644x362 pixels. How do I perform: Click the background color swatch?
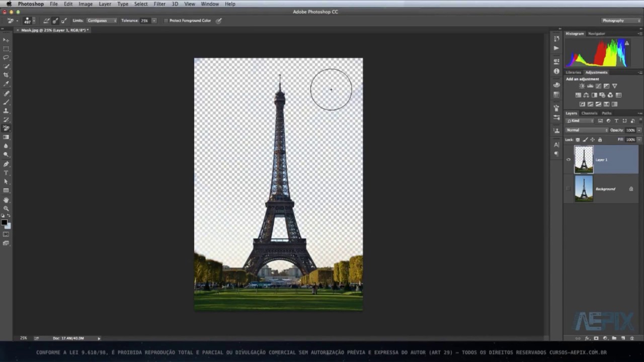8,226
